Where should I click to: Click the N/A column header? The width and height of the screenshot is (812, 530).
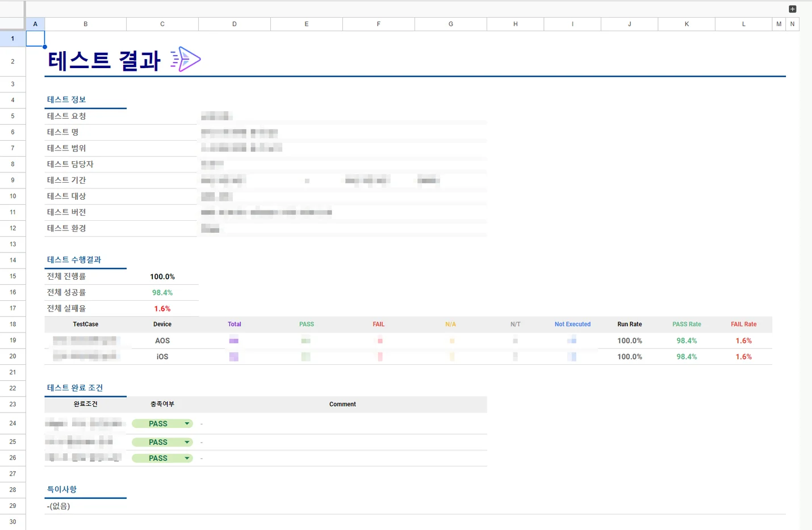pos(451,324)
